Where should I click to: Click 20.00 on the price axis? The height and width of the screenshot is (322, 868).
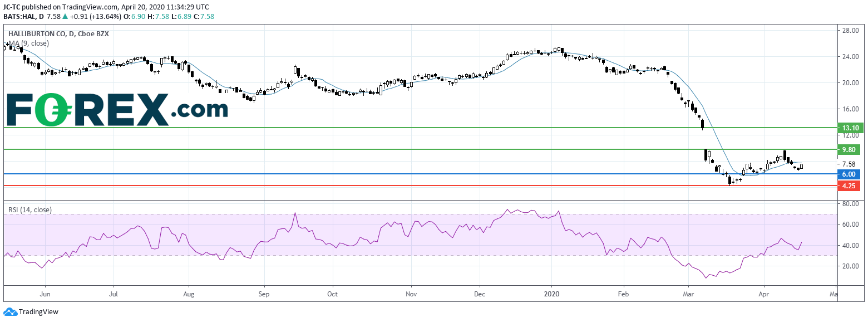[x=850, y=83]
